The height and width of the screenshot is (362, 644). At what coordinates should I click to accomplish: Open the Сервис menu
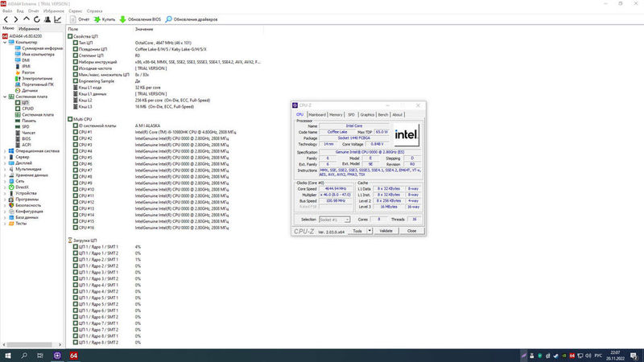[76, 11]
